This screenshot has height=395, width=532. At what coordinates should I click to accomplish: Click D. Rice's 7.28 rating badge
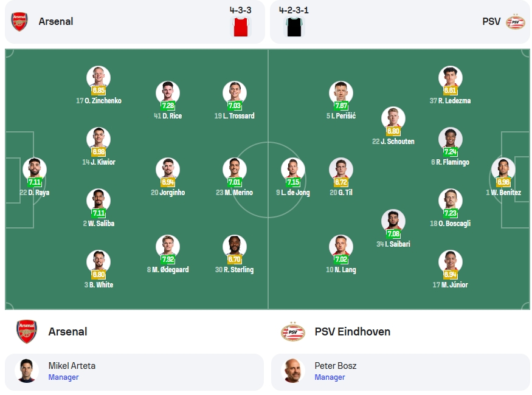[168, 106]
